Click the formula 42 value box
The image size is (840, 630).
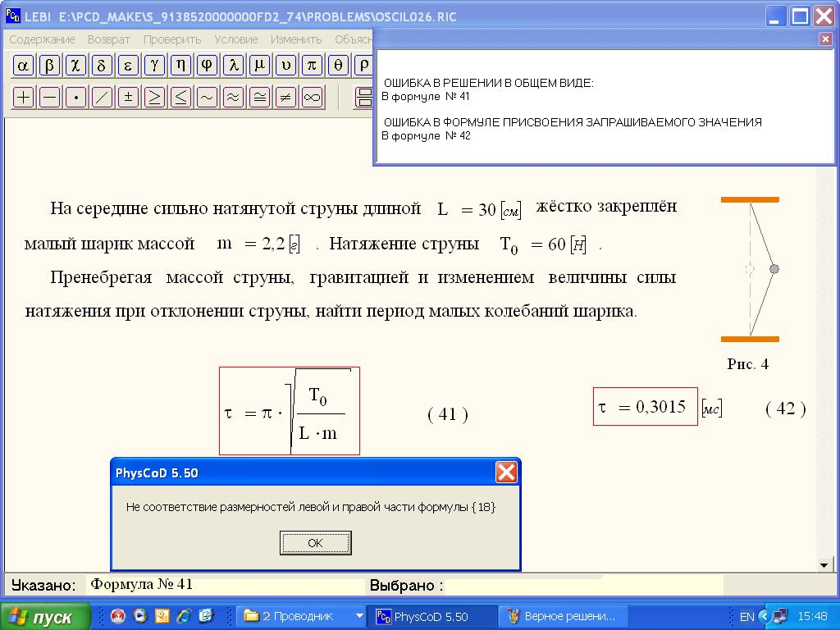coord(645,407)
